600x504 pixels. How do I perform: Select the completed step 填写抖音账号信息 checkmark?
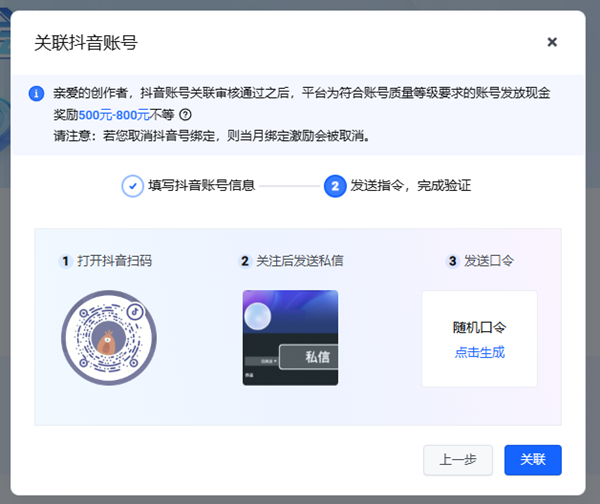(x=132, y=186)
